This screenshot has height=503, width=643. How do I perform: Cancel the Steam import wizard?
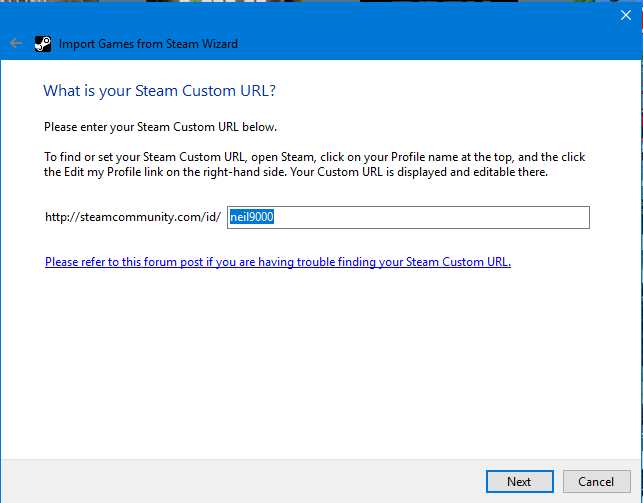[596, 481]
